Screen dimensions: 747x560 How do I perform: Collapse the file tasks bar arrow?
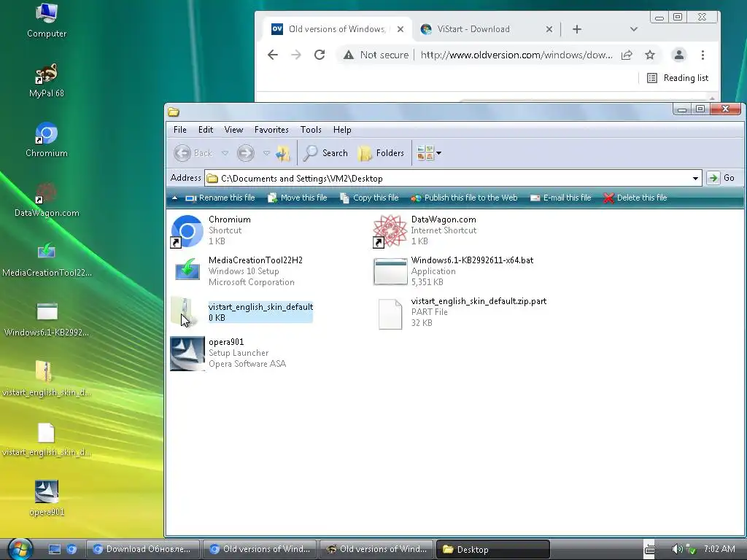(x=175, y=198)
